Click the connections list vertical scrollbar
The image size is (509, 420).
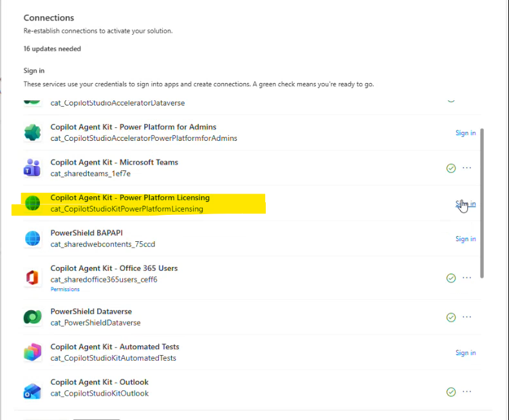coord(482,203)
